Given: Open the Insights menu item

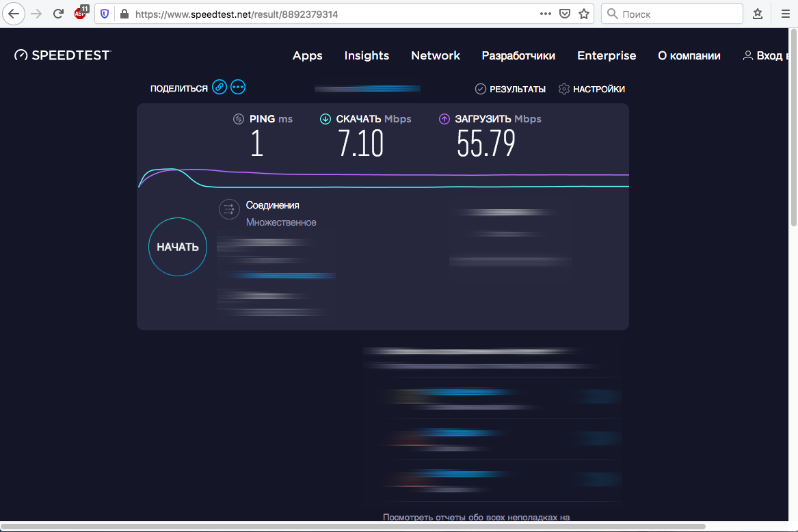Looking at the screenshot, I should click(x=367, y=56).
